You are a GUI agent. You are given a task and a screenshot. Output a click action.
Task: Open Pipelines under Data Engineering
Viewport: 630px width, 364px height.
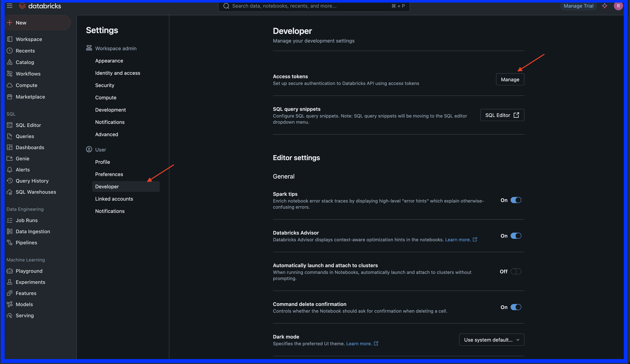click(x=26, y=243)
